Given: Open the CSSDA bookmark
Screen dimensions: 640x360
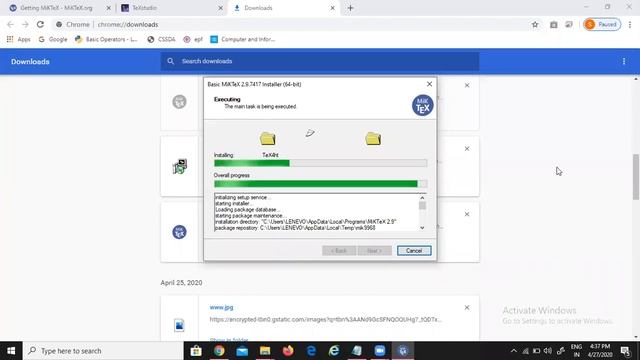Looking at the screenshot, I should 161,39.
